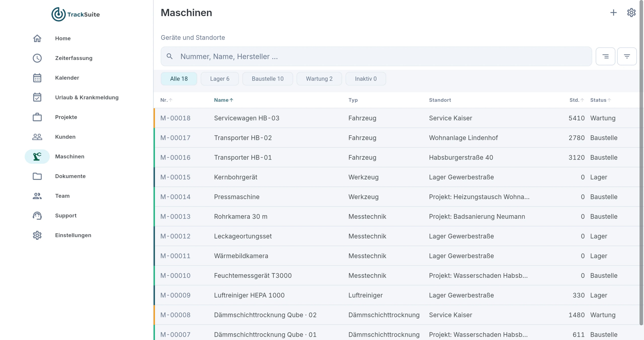
Task: Add a new machine with plus icon
Action: point(614,13)
